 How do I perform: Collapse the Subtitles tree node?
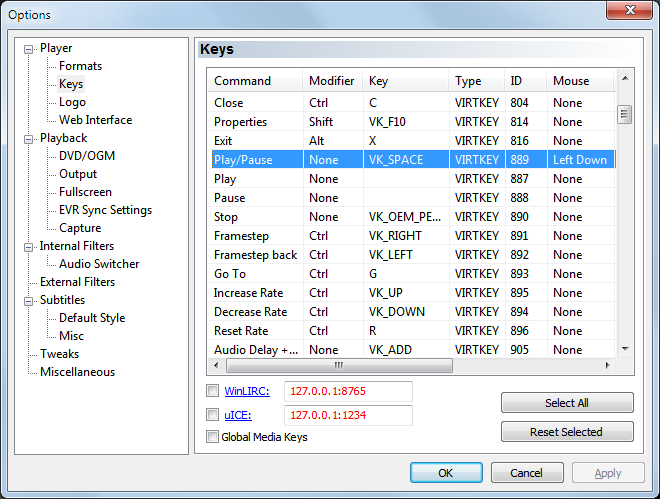[x=28, y=301]
